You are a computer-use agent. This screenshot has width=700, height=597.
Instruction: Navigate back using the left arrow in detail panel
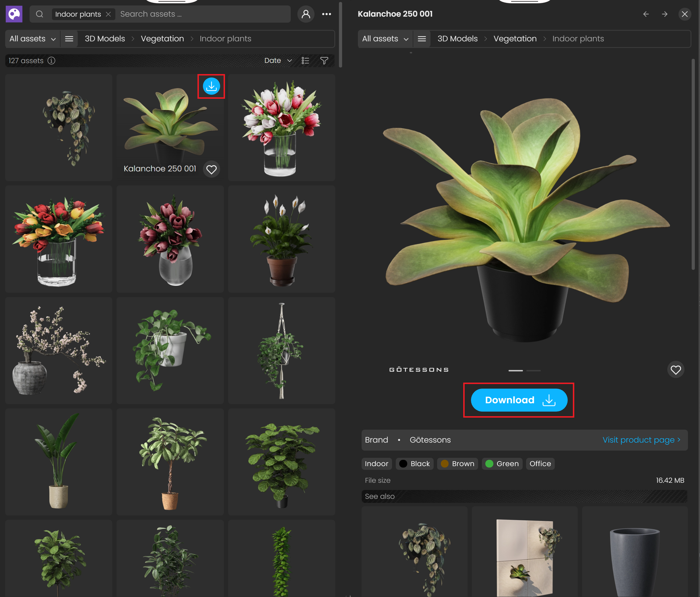[x=646, y=14]
